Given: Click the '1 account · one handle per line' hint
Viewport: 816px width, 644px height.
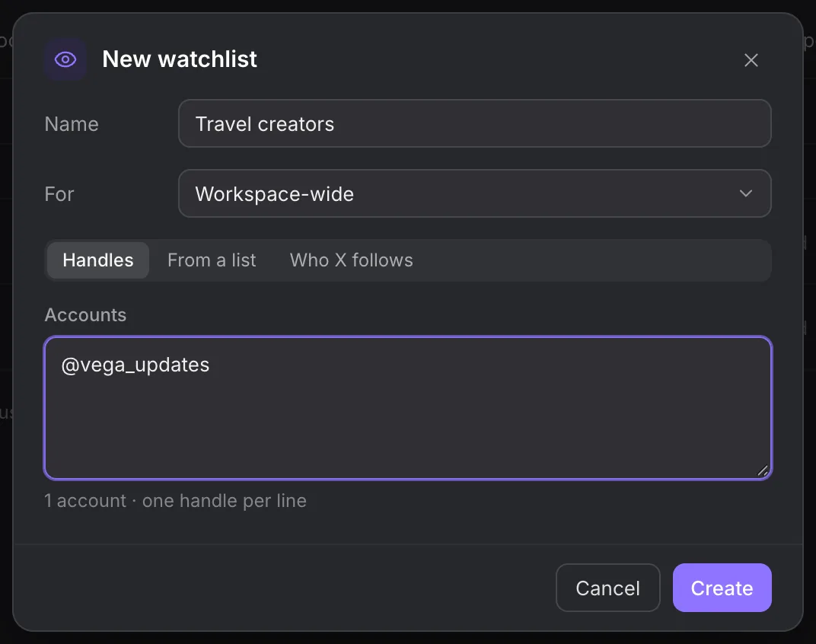Looking at the screenshot, I should [175, 500].
